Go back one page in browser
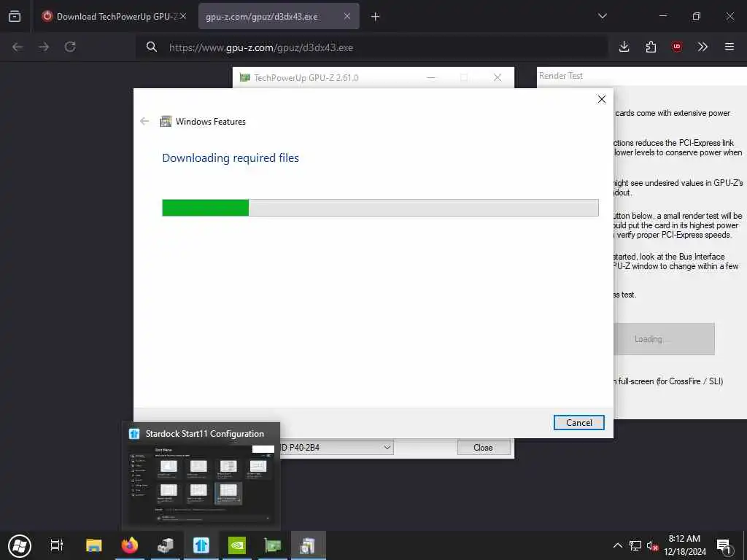 pyautogui.click(x=18, y=47)
